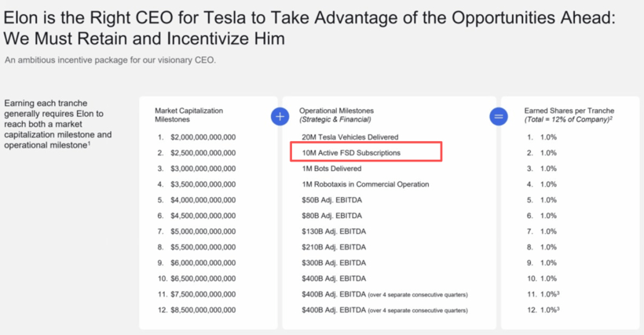Click the $130B Adj. EBITDA milestone

point(335,231)
